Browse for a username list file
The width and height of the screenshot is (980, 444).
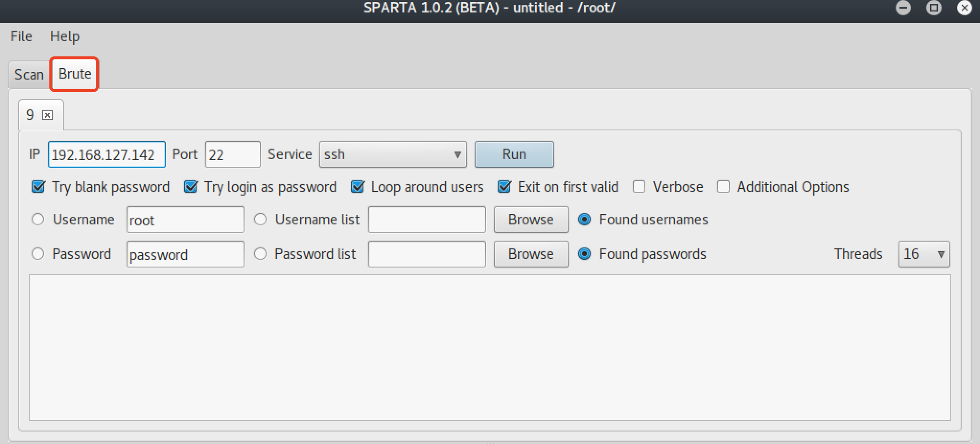(x=531, y=220)
